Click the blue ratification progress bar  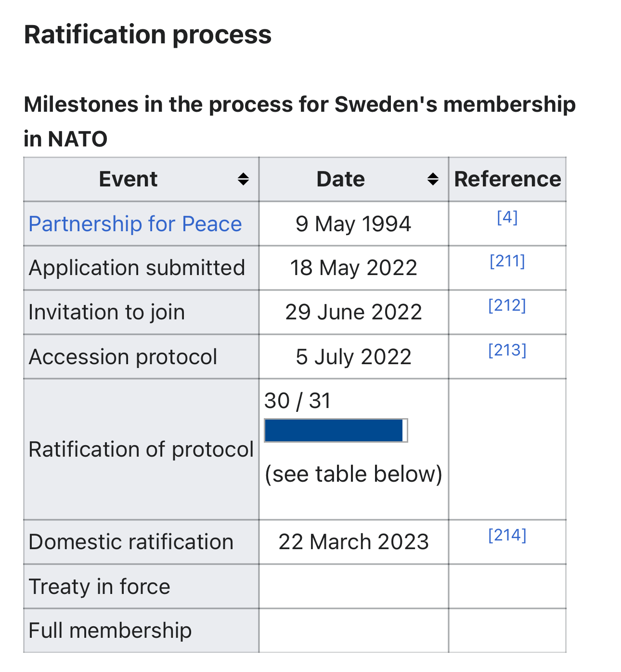[x=334, y=430]
